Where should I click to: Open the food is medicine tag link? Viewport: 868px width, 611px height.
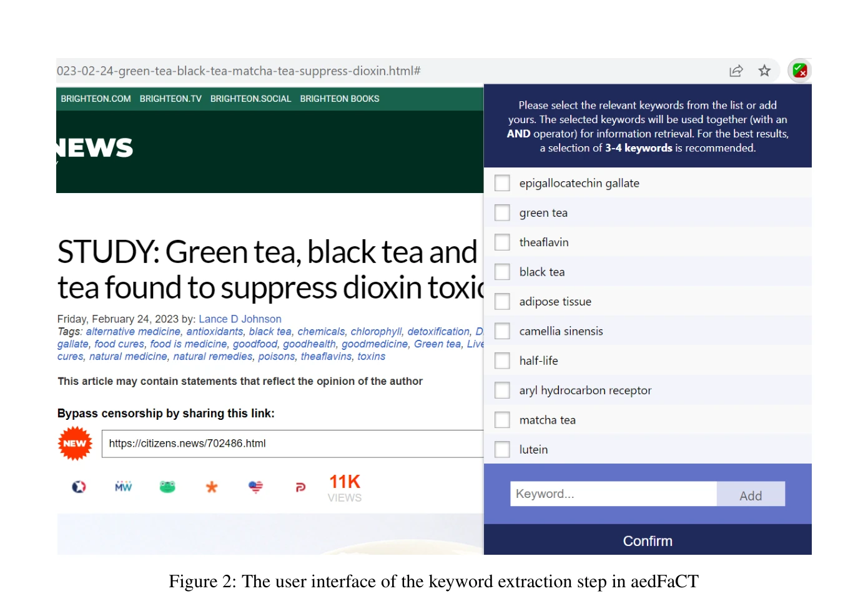point(189,344)
